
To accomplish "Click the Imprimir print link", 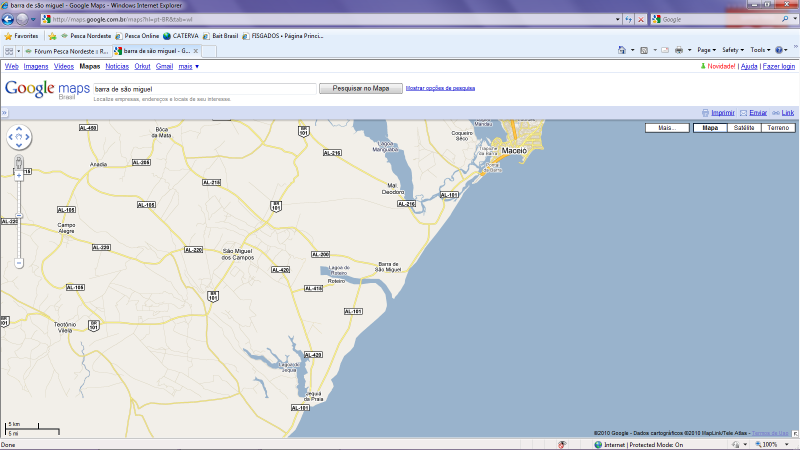I will (x=723, y=113).
